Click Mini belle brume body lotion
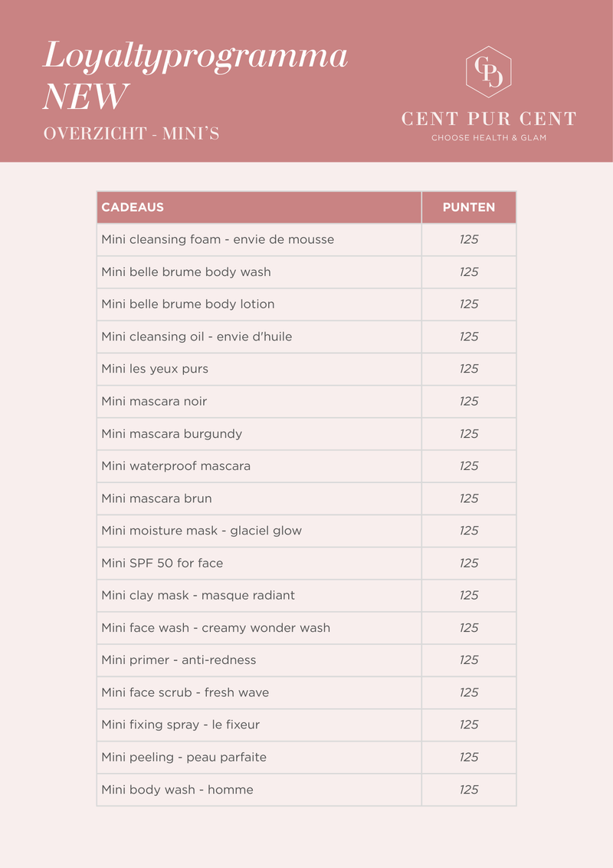The height and width of the screenshot is (868, 613). click(x=188, y=304)
